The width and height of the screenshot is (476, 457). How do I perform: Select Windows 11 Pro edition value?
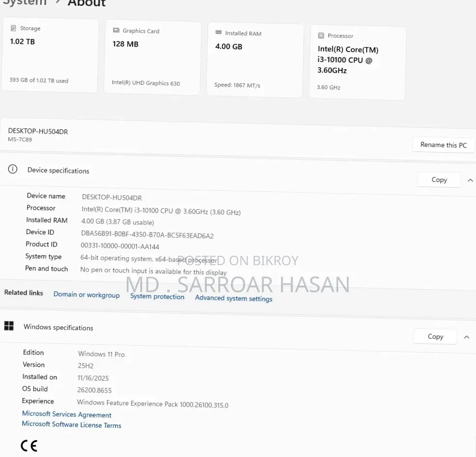click(101, 354)
